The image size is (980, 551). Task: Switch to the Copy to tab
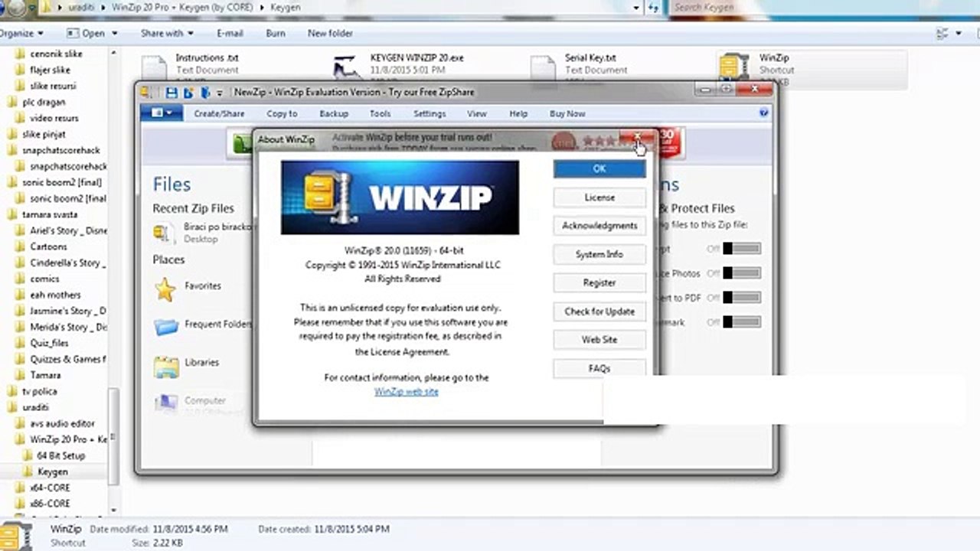(282, 113)
